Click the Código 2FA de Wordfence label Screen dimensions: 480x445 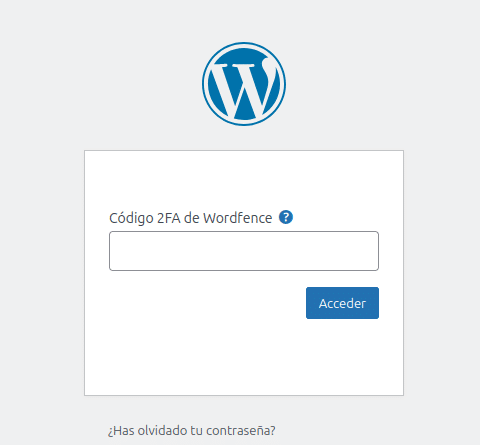click(191, 218)
